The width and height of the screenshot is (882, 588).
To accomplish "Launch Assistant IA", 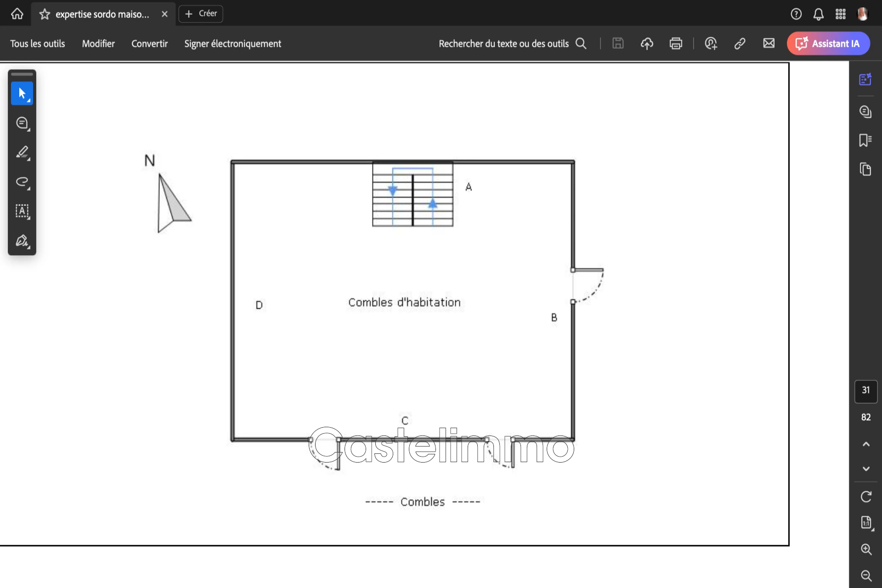I will (828, 44).
